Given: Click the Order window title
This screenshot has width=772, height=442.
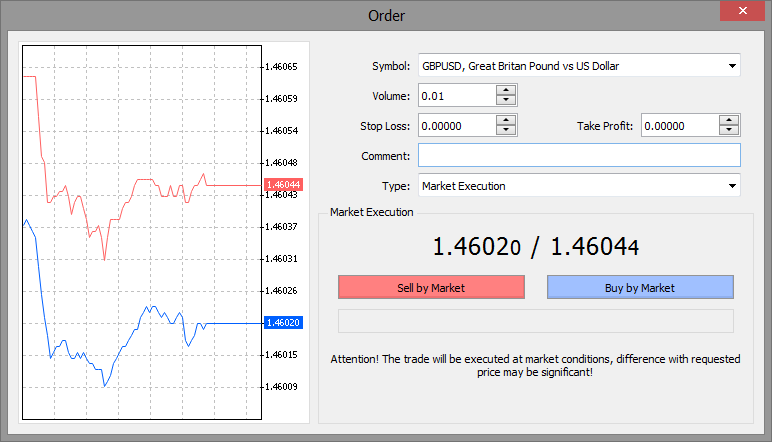Looking at the screenshot, I should tap(386, 16).
